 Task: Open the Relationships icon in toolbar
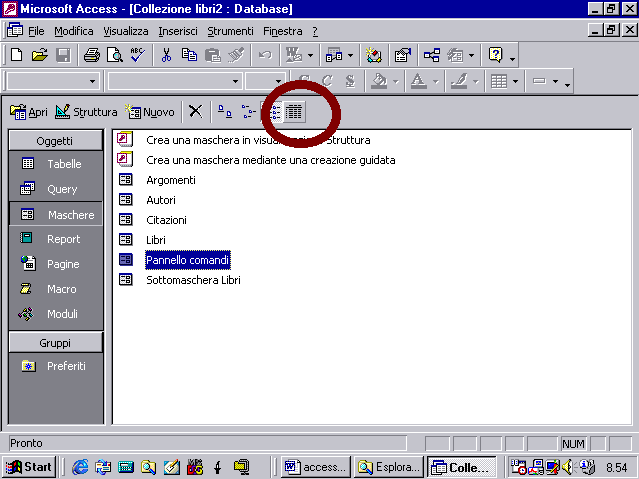coord(431,55)
